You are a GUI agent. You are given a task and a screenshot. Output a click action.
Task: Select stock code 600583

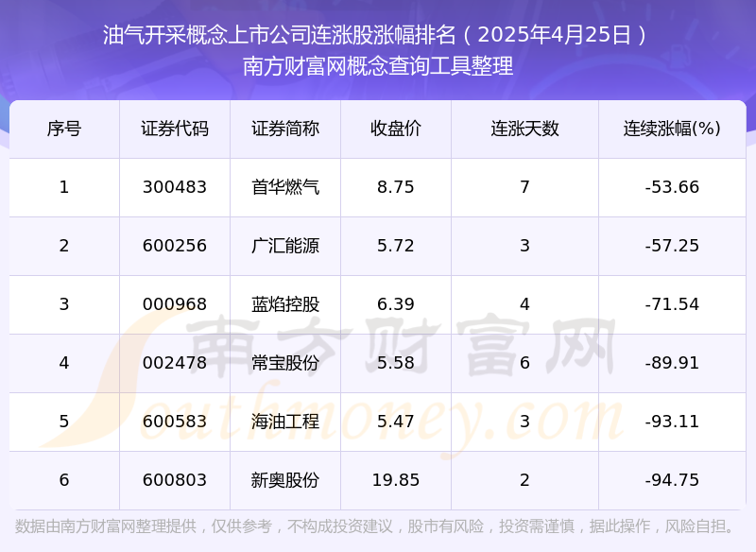point(175,422)
